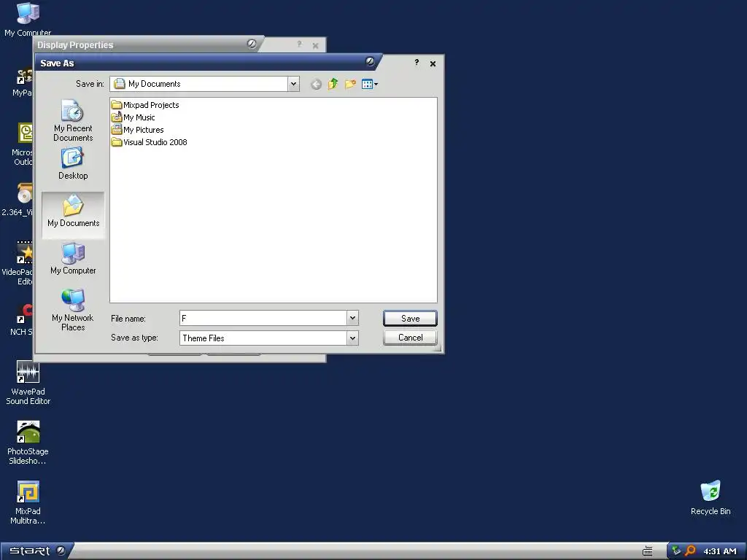747x560 pixels.
Task: Close the Display Properties window
Action: (315, 46)
